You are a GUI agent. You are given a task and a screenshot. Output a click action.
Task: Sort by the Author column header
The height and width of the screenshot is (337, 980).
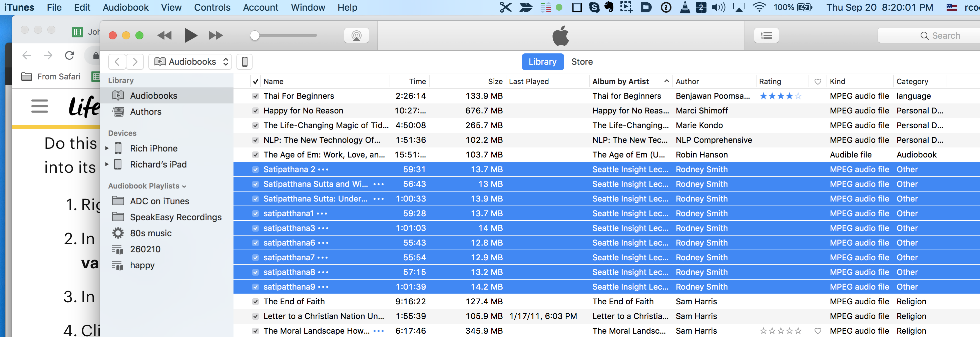click(714, 81)
